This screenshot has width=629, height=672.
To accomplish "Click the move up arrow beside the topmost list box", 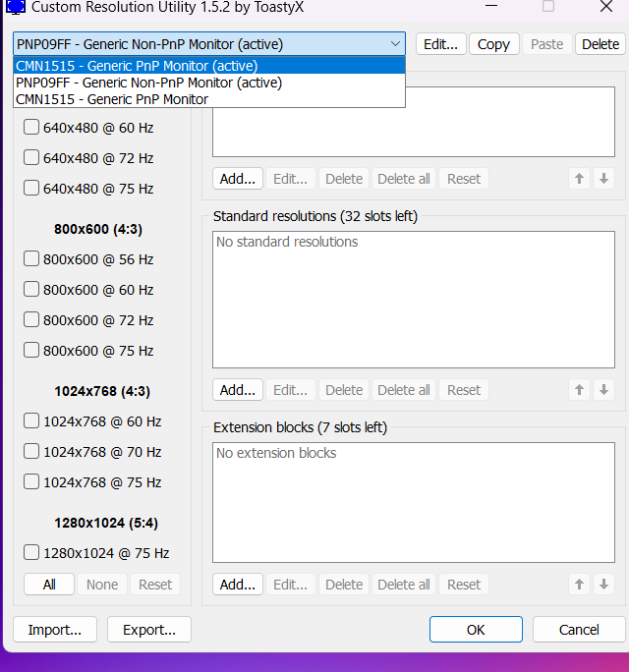I will [580, 179].
